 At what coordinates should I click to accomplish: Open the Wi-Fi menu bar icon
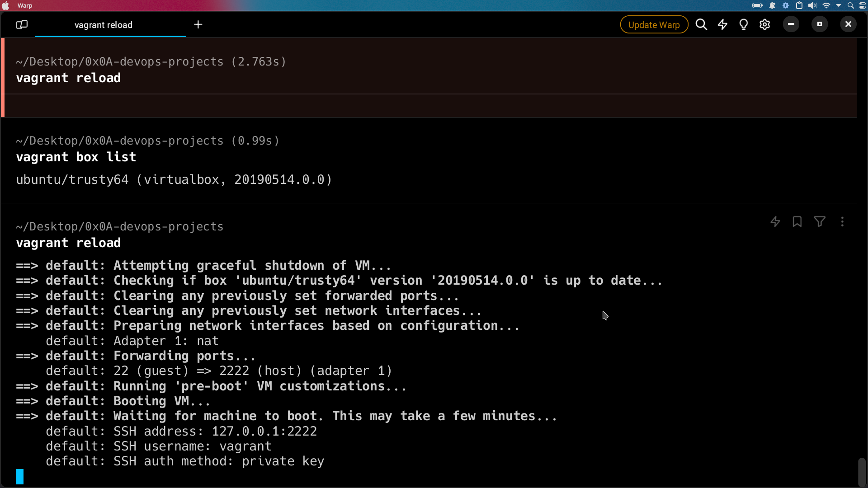[826, 5]
